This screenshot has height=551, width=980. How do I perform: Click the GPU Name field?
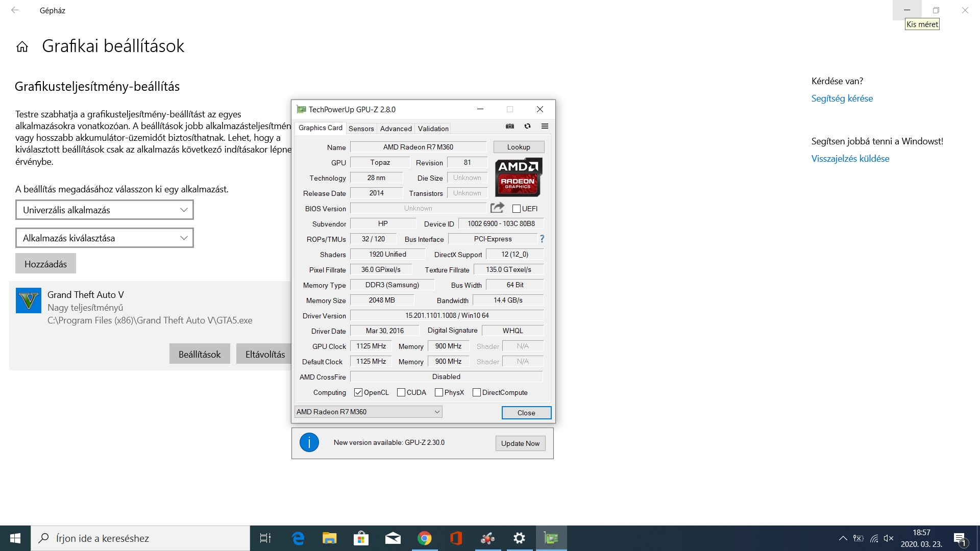point(419,147)
